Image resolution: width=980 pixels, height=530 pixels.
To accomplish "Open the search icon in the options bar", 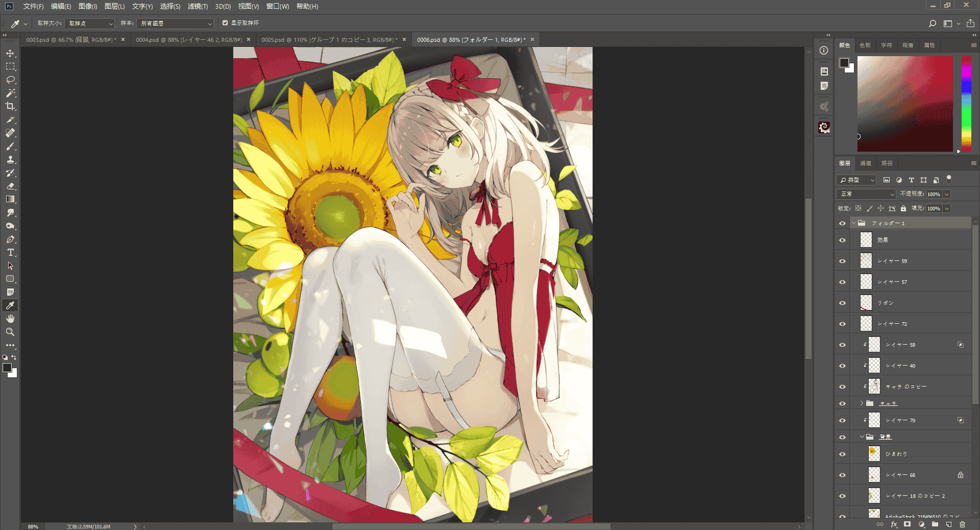I will click(x=933, y=23).
